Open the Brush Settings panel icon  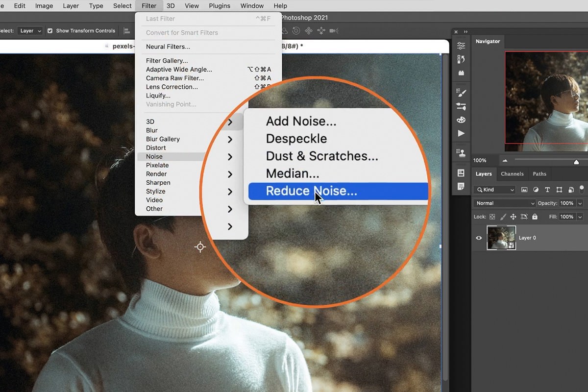tap(461, 93)
